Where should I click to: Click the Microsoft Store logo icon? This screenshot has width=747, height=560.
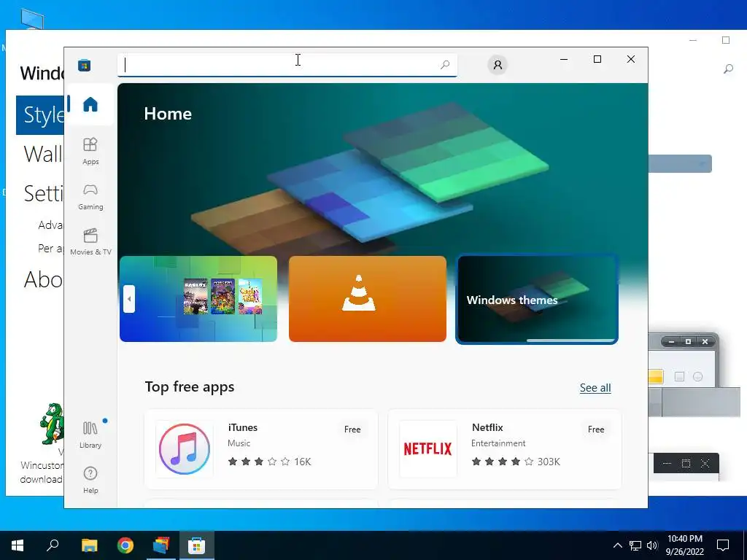coord(85,65)
